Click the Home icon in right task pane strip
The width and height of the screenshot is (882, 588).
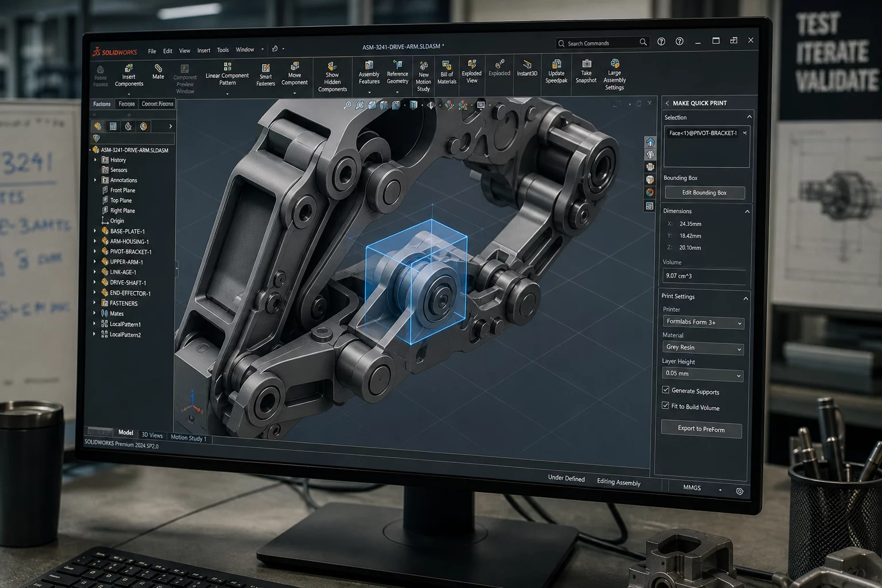coord(650,142)
